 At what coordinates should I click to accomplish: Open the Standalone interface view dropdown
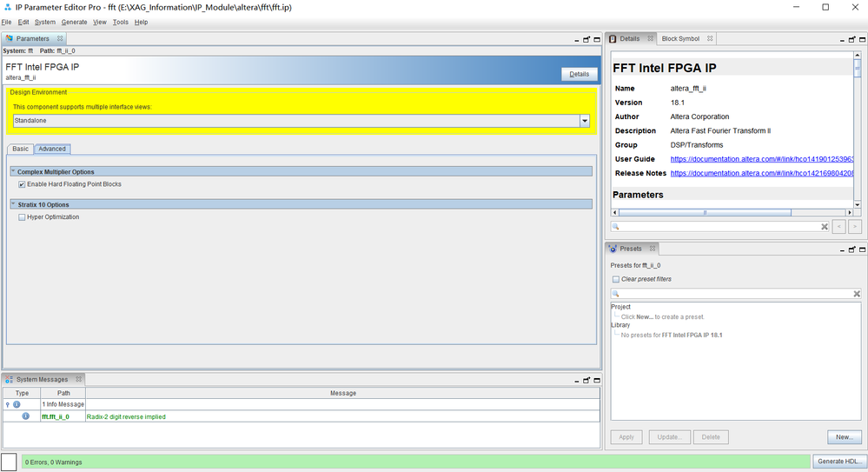pos(585,121)
